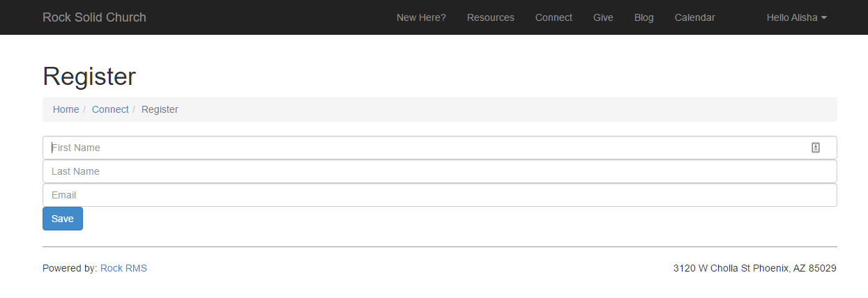
Task: Navigate to Home in the breadcrumb
Action: [x=66, y=109]
